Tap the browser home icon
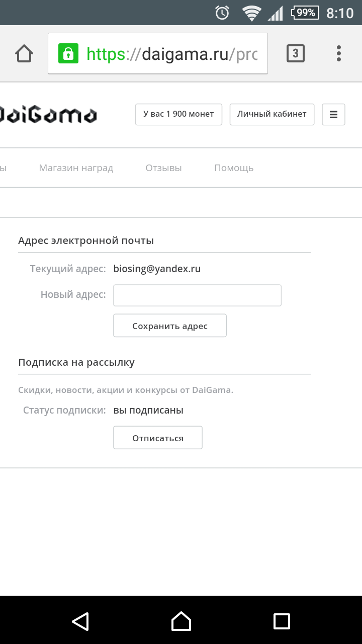Viewport: 362px width, 644px height. click(24, 53)
